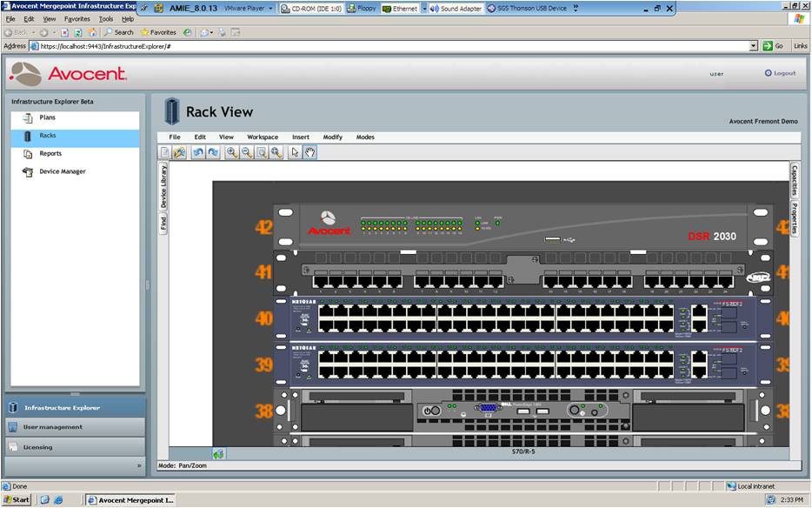This screenshot has width=812, height=508.
Task: Expand the Capacities side panel tab
Action: click(x=794, y=180)
